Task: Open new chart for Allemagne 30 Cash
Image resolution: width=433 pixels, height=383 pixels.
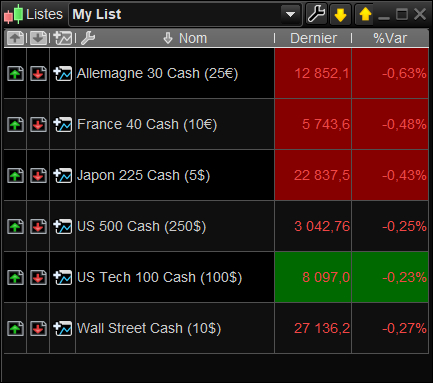Action: point(63,74)
